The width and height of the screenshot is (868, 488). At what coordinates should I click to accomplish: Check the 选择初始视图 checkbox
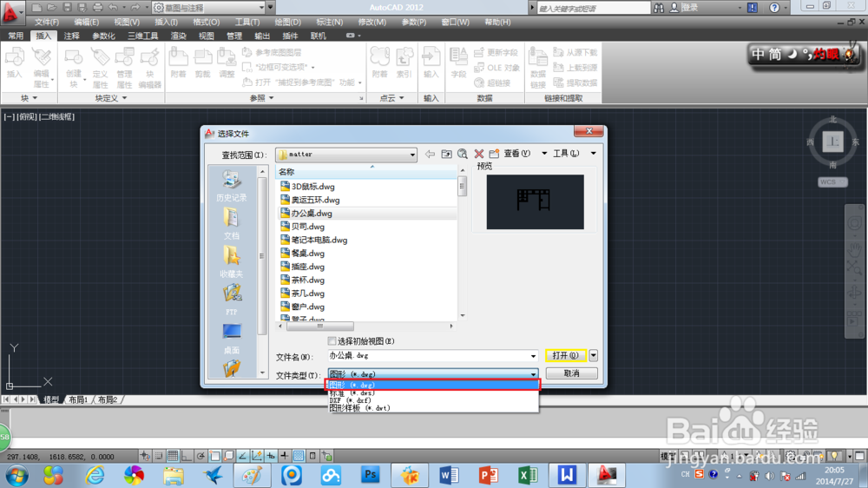(332, 340)
